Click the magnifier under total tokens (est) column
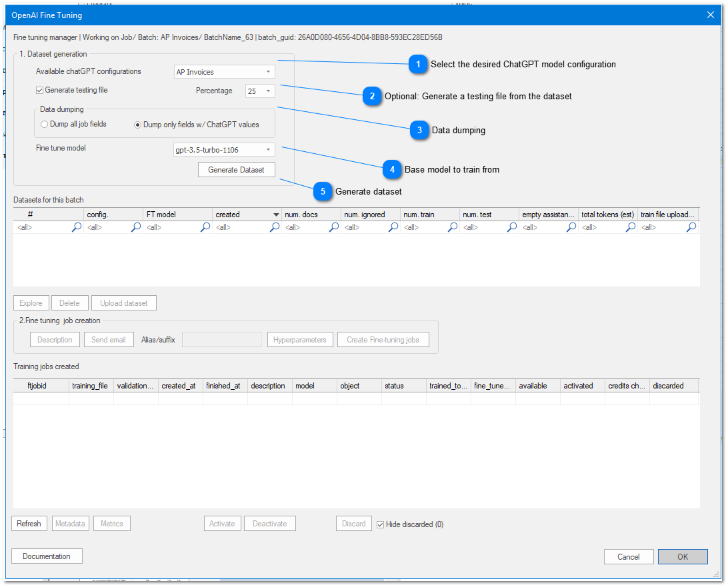The width and height of the screenshot is (728, 587). (x=630, y=227)
